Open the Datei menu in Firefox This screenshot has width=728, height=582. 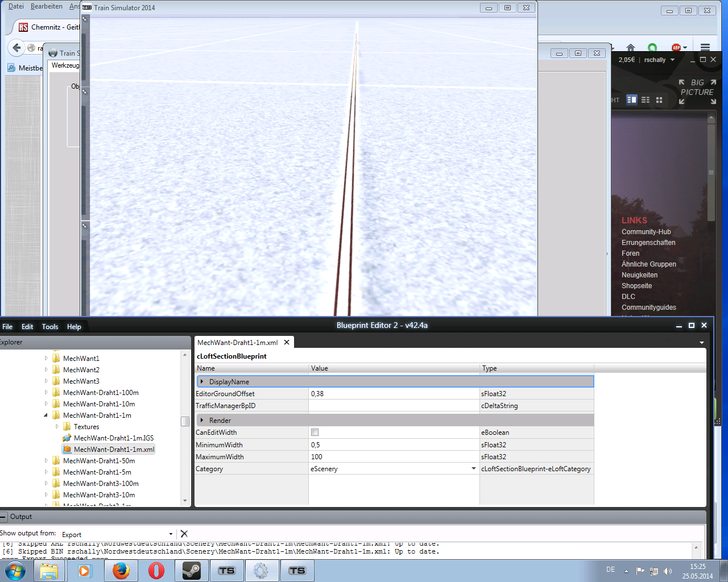click(16, 6)
